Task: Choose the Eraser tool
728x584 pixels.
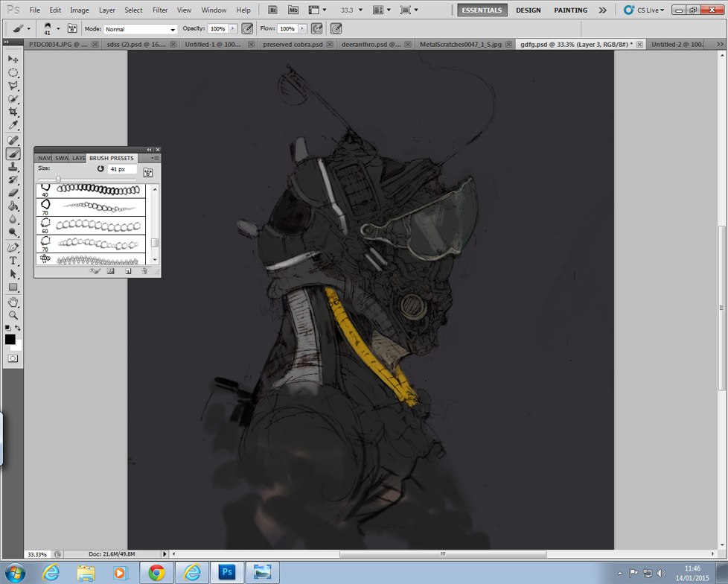Action: pyautogui.click(x=13, y=193)
